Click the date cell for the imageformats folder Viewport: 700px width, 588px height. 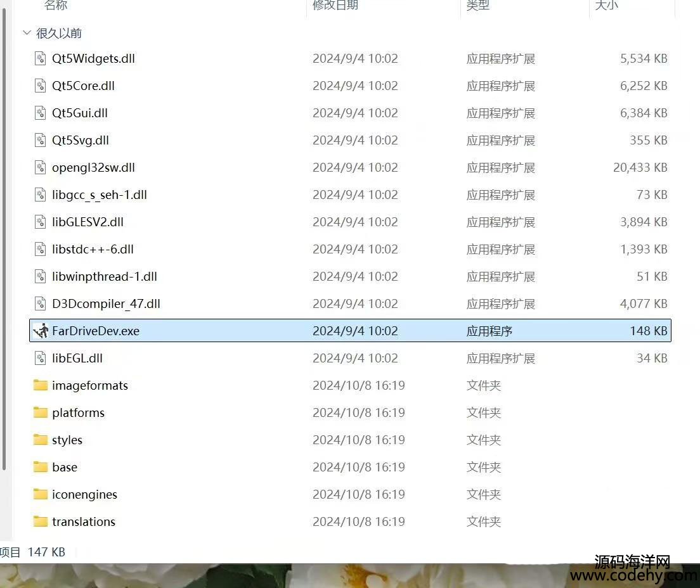[358, 385]
